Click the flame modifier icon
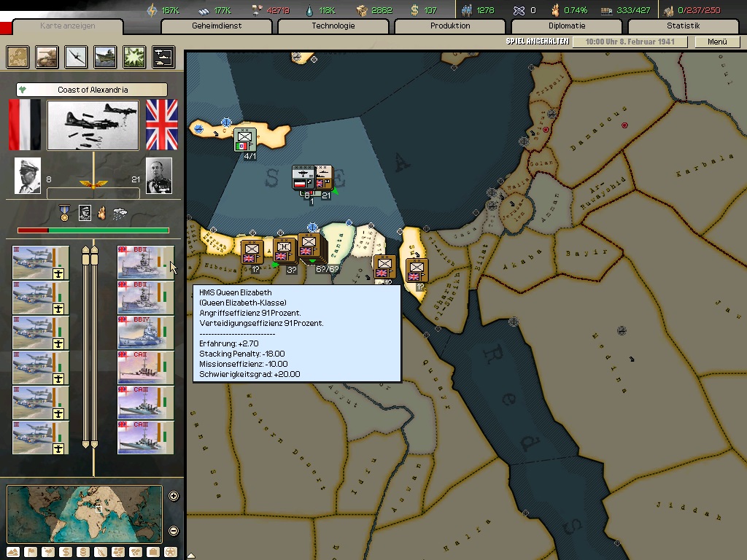 [x=101, y=213]
